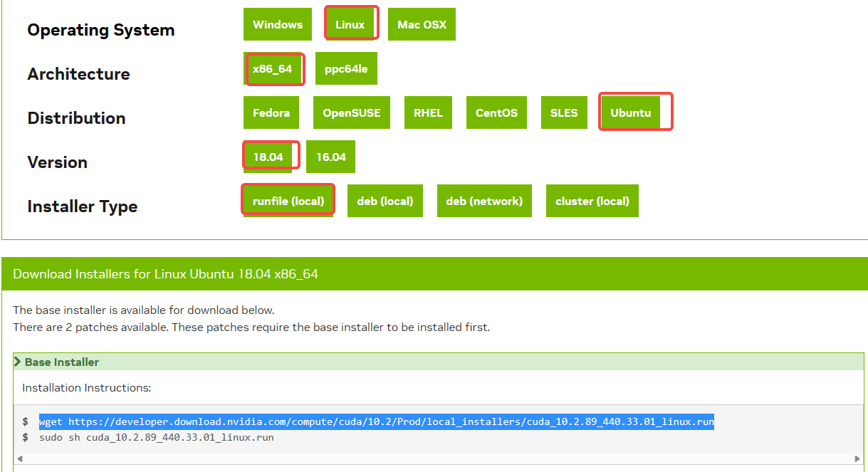The image size is (868, 472).
Task: Click the Operating System label
Action: [101, 30]
